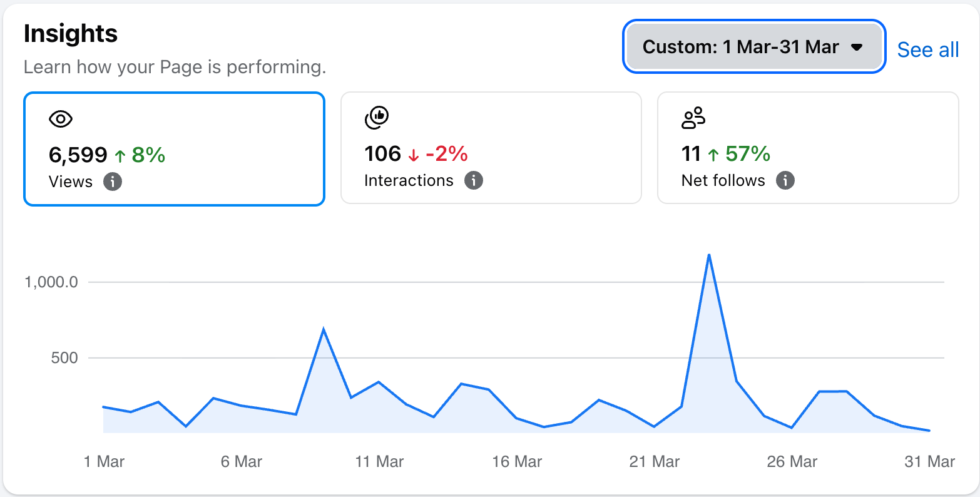Open the Custom: 1 Mar-31 Mar date dropdown
980x497 pixels.
pos(754,47)
